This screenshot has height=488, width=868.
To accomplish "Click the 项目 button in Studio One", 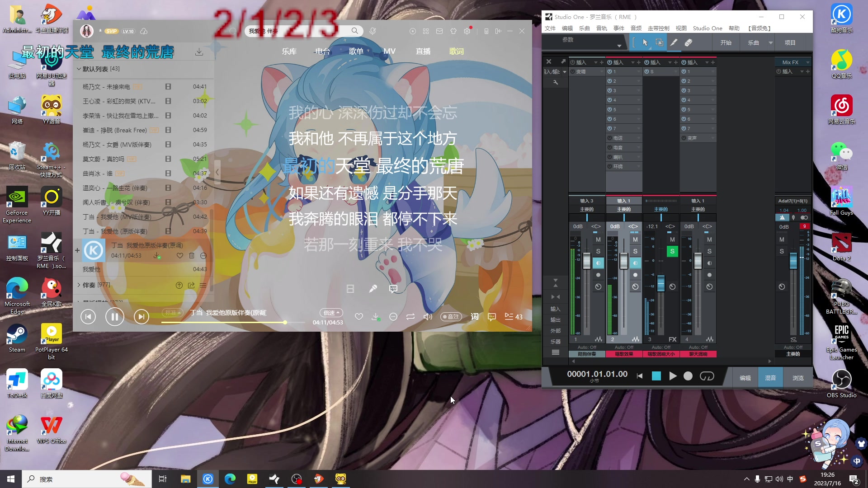I will point(790,42).
